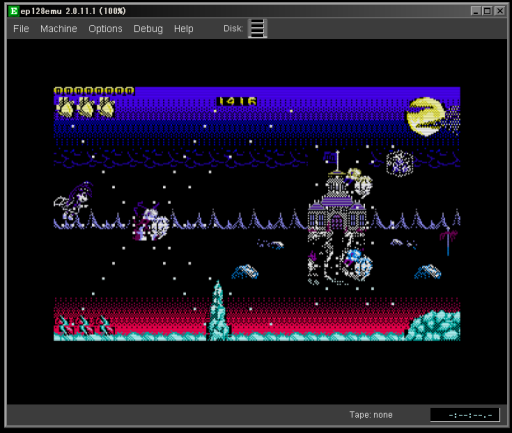
Task: Click the ep128emu green E title icon
Action: coord(13,11)
